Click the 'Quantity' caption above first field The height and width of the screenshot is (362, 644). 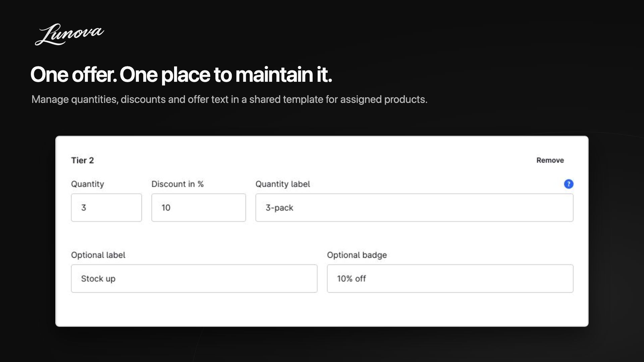pyautogui.click(x=88, y=184)
